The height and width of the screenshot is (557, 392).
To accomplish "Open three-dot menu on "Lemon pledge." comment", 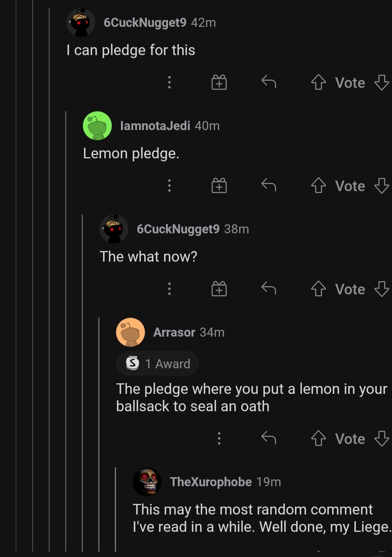I will 169,185.
